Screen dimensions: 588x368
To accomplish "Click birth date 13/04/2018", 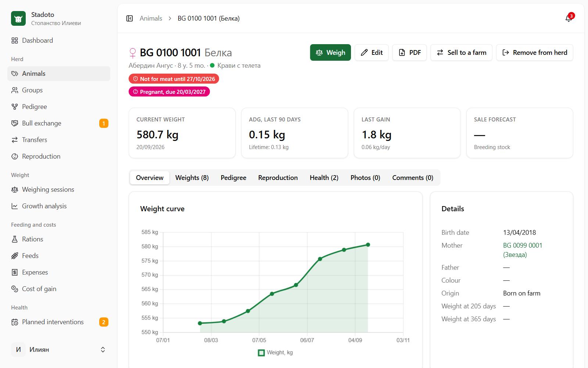I will tap(519, 233).
